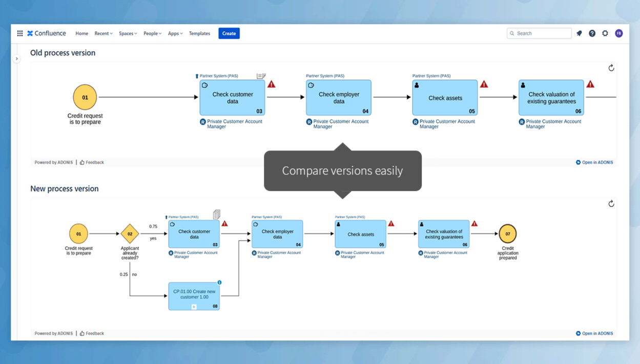
Task: Click Partner System (PAS) above old Check employer data
Action: [x=325, y=76]
